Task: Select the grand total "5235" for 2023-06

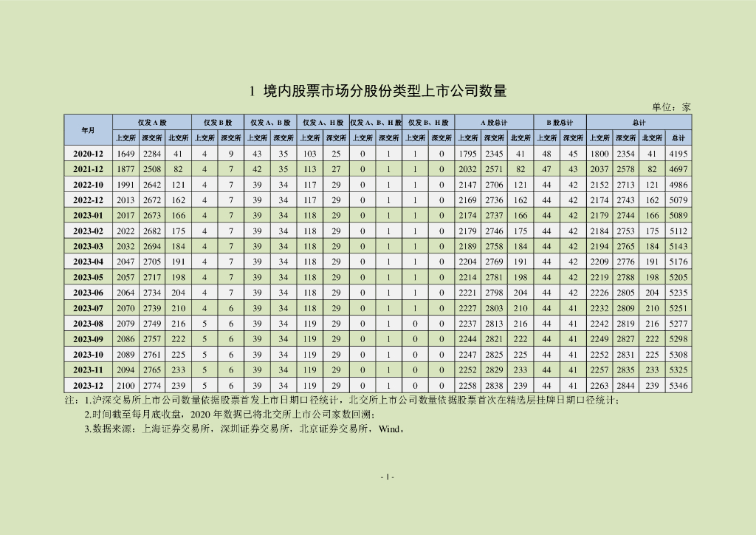Action: [678, 293]
